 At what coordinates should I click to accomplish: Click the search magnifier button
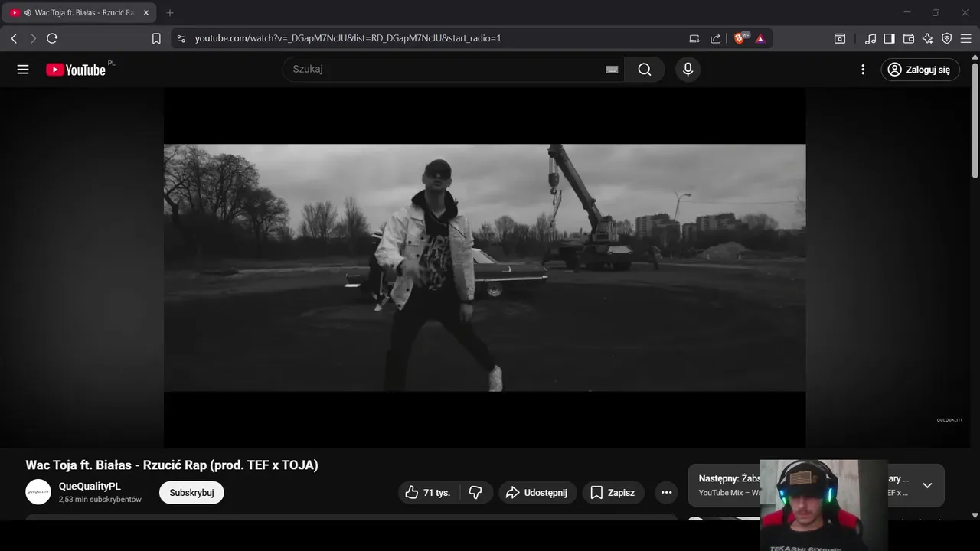645,70
